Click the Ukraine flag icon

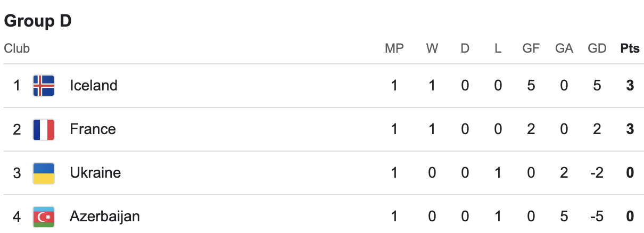tap(44, 173)
